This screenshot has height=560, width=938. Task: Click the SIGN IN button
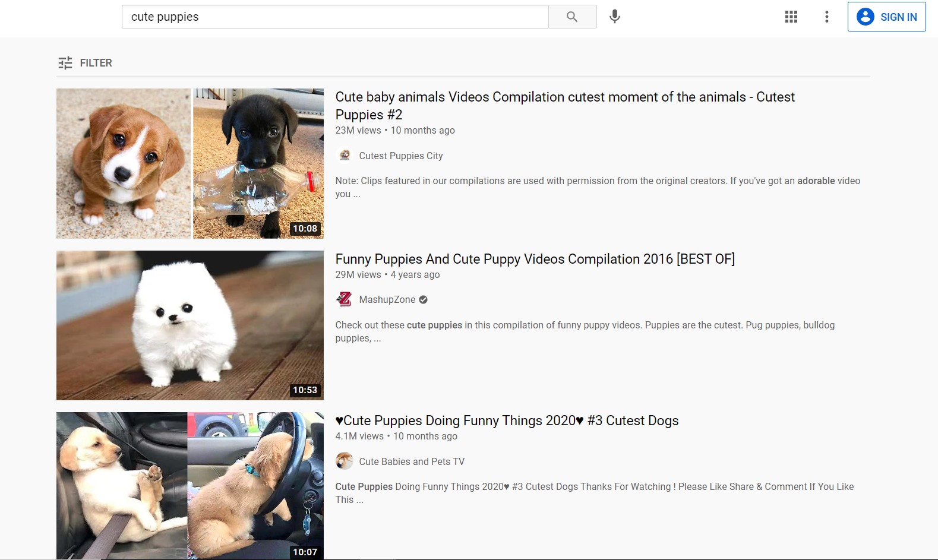click(x=886, y=17)
